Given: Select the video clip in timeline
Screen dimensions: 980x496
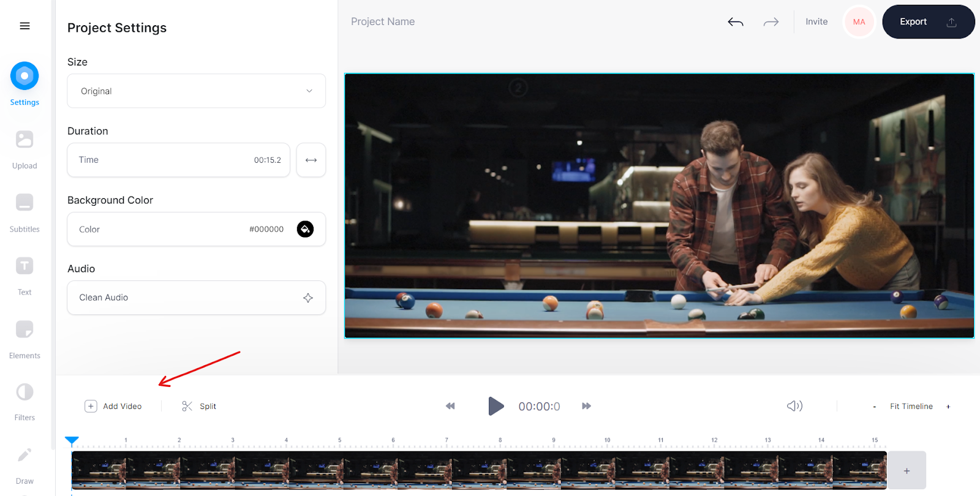Looking at the screenshot, I should tap(479, 470).
